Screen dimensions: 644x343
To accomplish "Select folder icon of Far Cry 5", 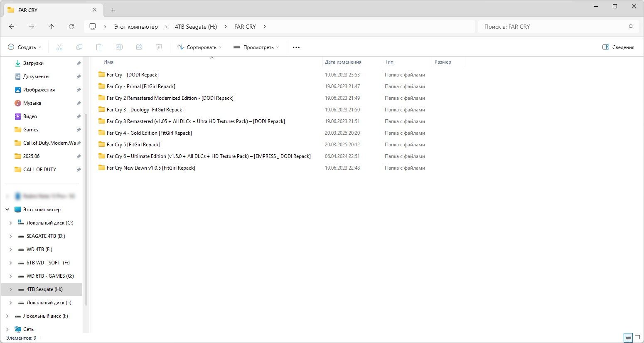I will coord(102,144).
